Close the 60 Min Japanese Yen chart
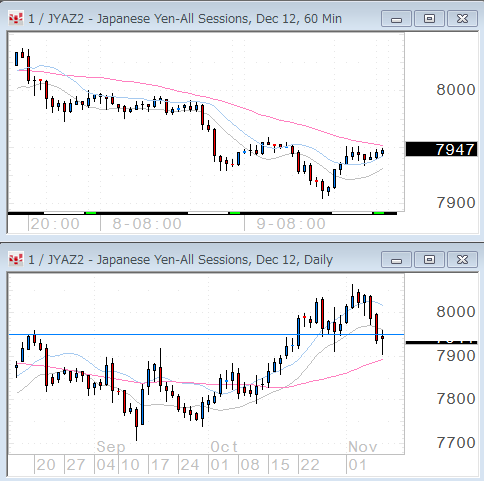Screen dimensions: 484x481 pyautogui.click(x=462, y=19)
